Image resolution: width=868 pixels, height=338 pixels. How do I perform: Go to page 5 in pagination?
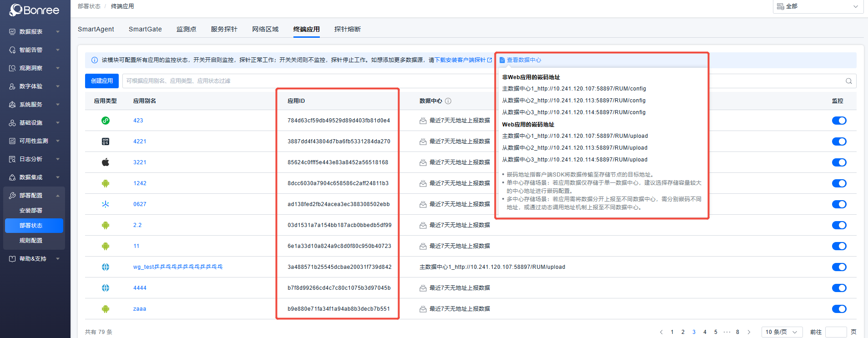click(716, 332)
